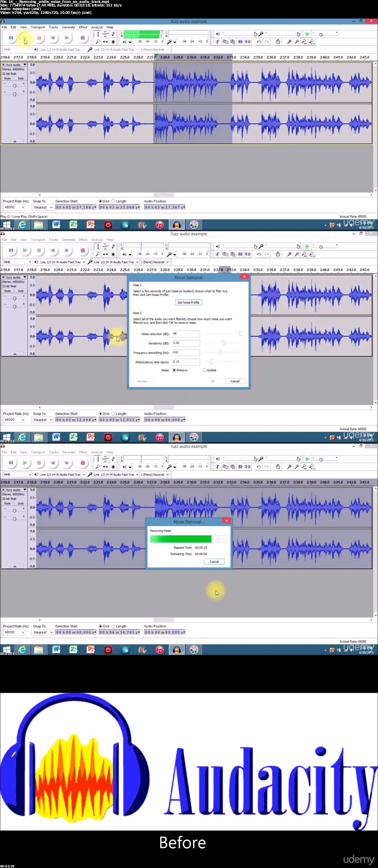Open fuzz audio track name dropdown, 00:00:41 frame
This screenshot has width=378, height=868.
click(x=16, y=65)
